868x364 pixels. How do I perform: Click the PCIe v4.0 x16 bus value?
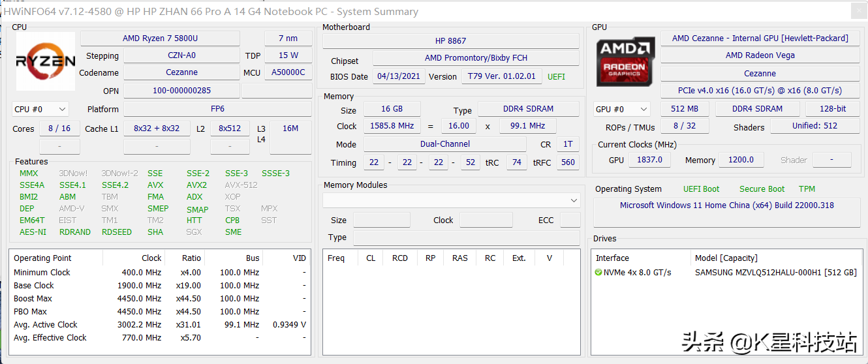coord(760,91)
